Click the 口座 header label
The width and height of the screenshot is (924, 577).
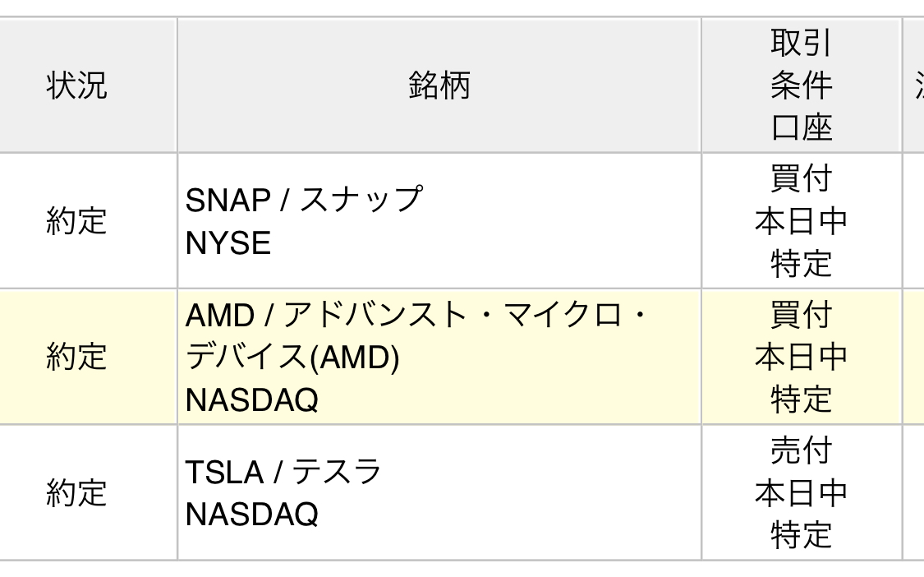click(801, 127)
